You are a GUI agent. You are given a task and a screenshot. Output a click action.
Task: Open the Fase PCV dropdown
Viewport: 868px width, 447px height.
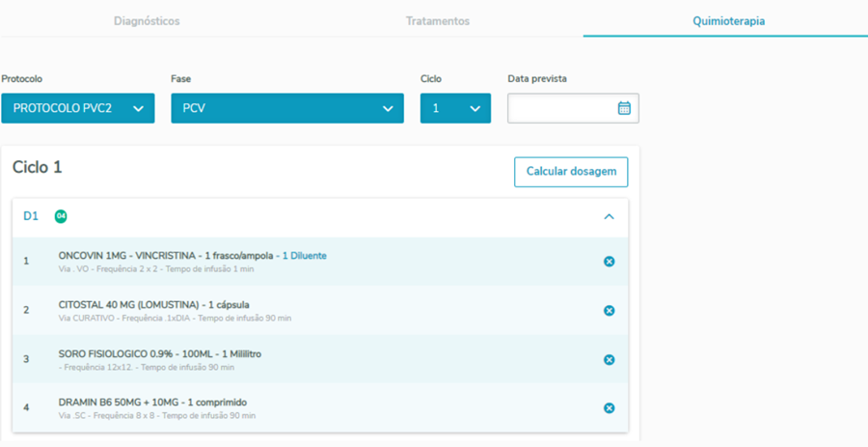287,108
